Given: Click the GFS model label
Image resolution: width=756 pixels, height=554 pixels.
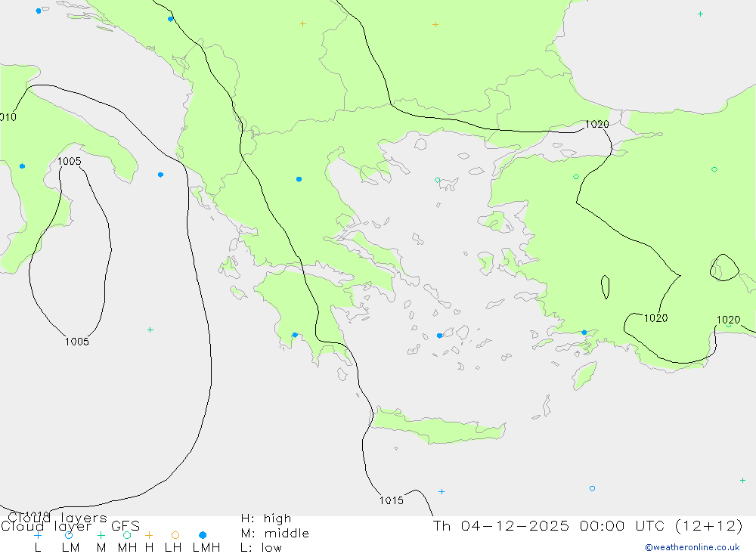Looking at the screenshot, I should pos(125,525).
